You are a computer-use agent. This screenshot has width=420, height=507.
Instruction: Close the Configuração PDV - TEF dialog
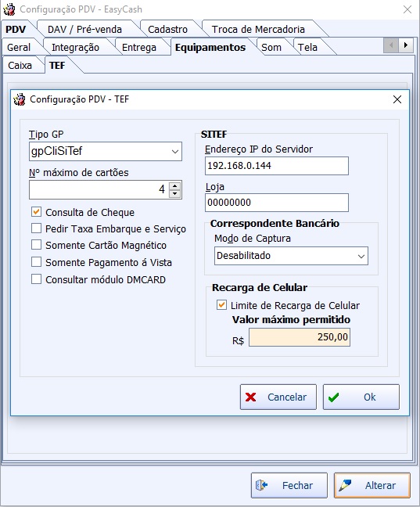click(x=397, y=99)
